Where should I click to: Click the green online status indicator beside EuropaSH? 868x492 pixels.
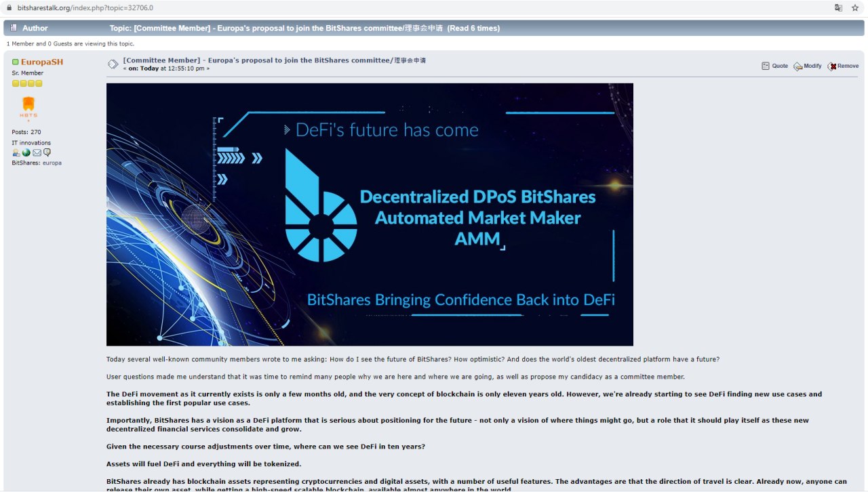click(15, 62)
